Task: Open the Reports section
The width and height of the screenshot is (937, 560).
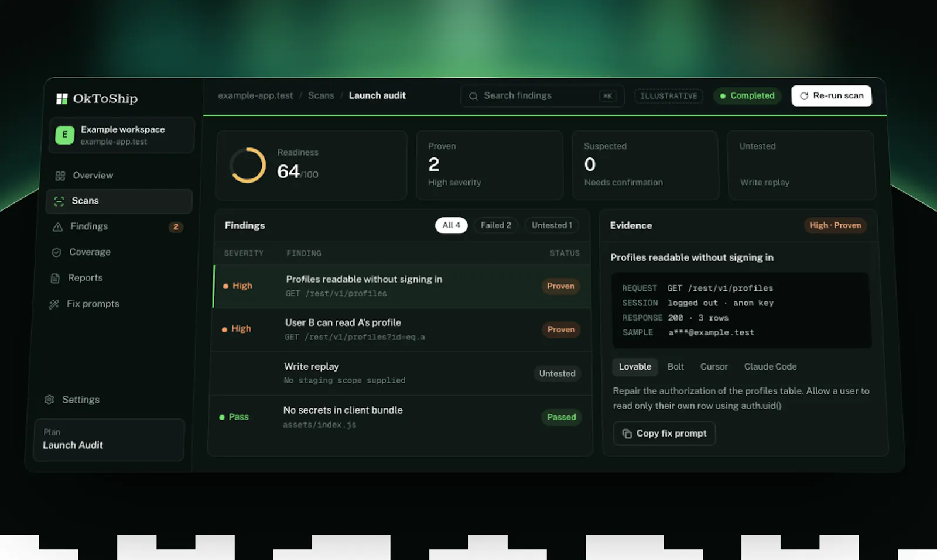Action: (x=115, y=278)
